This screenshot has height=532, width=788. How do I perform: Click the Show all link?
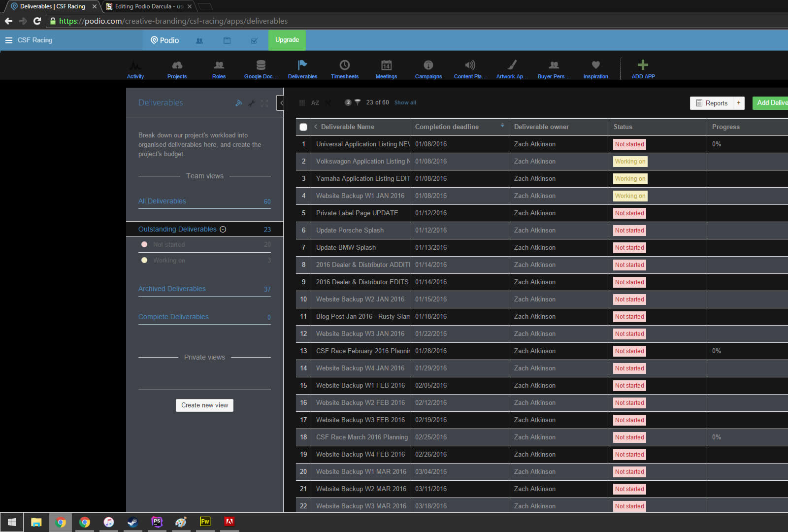click(405, 102)
